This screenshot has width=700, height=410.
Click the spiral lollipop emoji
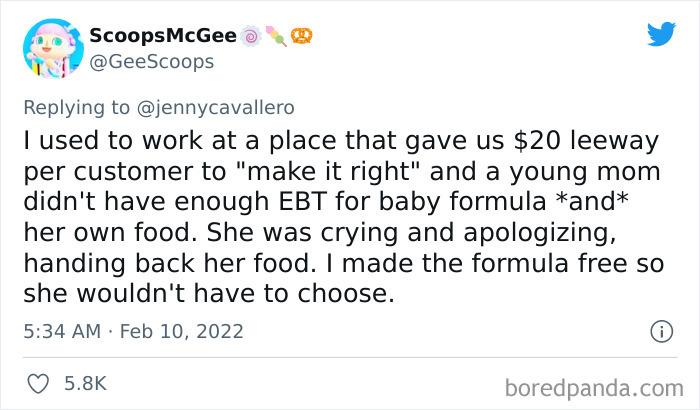(x=248, y=36)
